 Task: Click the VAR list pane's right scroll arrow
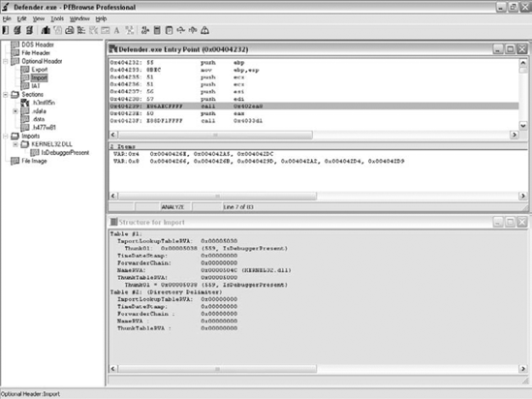[523, 196]
